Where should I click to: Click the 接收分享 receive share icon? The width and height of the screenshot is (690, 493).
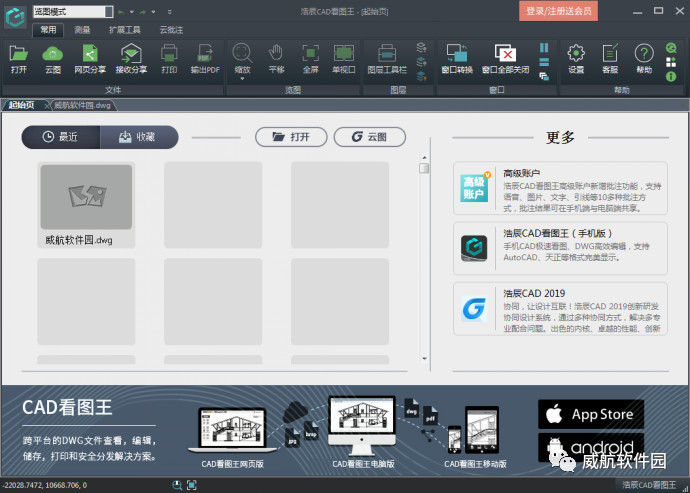pos(131,58)
